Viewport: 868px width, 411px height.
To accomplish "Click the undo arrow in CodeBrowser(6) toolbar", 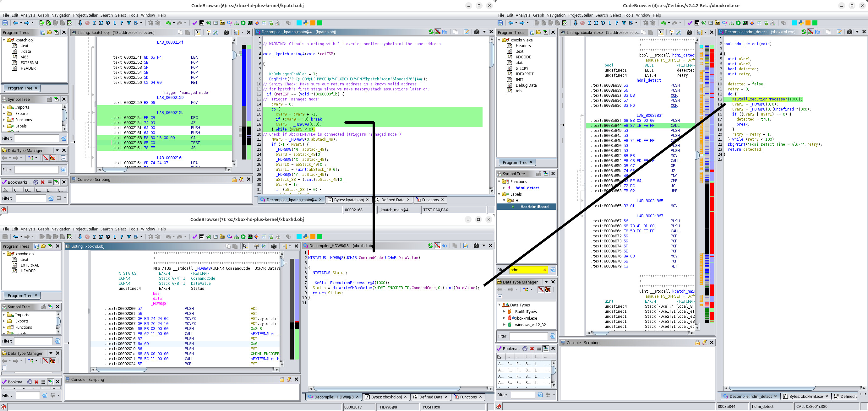I will pyautogui.click(x=168, y=23).
